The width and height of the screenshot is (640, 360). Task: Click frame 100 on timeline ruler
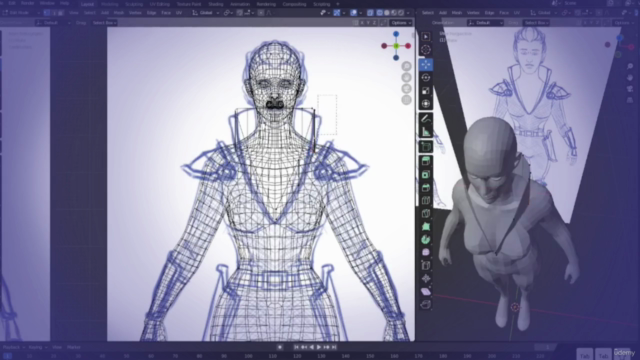(x=248, y=356)
